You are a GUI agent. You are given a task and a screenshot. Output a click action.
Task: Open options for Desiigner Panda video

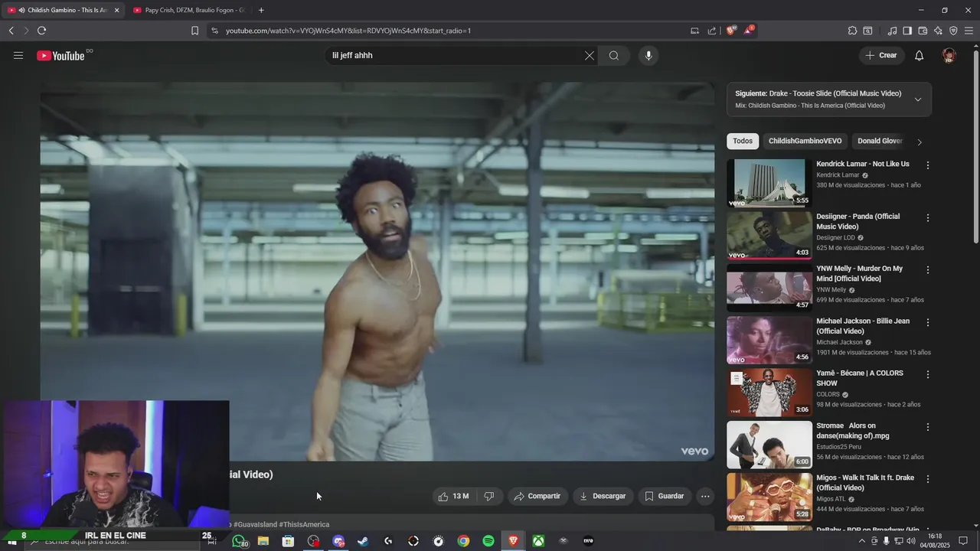tap(928, 218)
